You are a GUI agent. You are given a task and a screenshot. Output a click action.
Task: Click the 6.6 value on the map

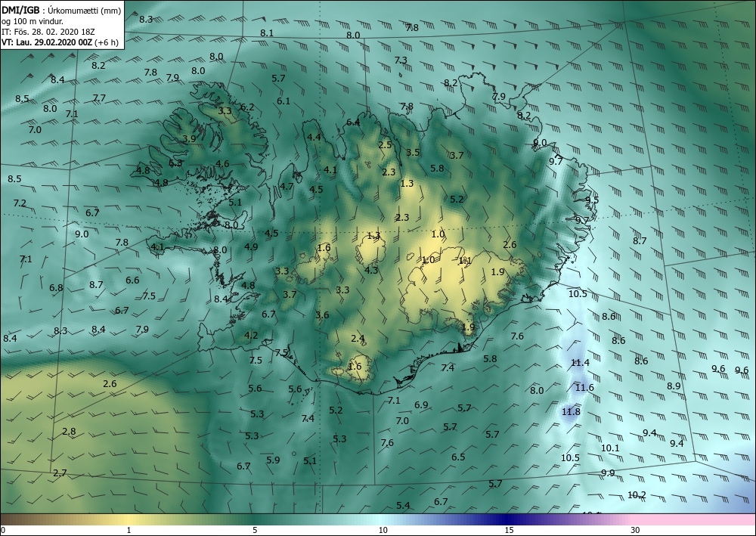(132, 280)
